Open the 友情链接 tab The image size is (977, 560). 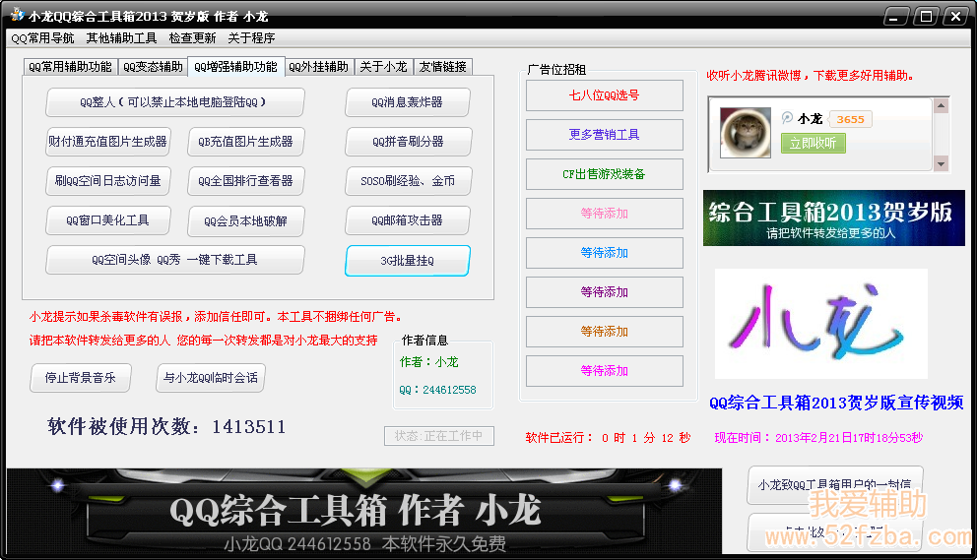(x=442, y=67)
